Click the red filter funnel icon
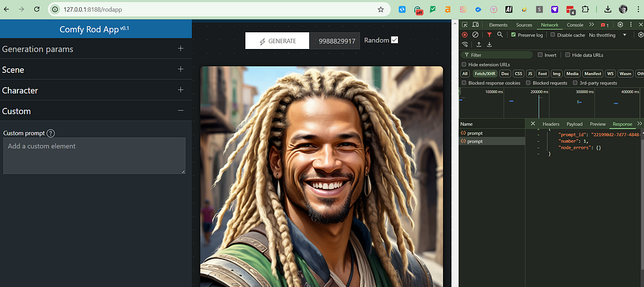 click(489, 35)
